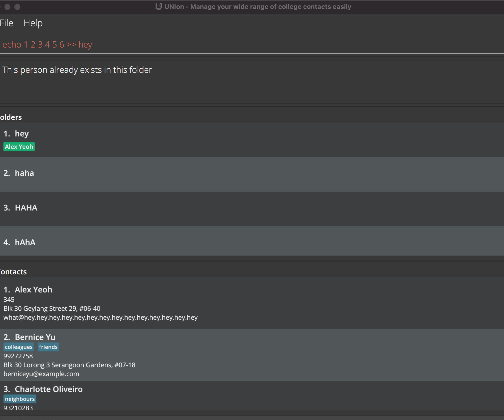504x420 pixels.
Task: Select Bernice Yu contact card
Action: [x=35, y=337]
